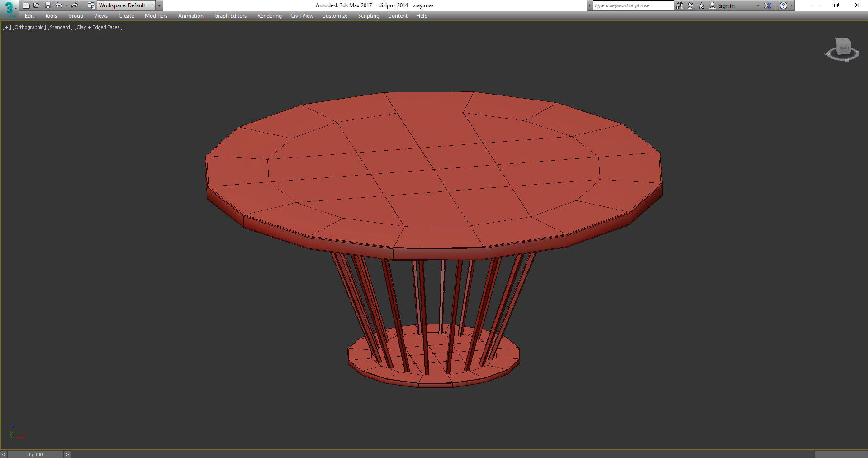Save the file with the floppy icon
Image resolution: width=868 pixels, height=458 pixels.
47,5
